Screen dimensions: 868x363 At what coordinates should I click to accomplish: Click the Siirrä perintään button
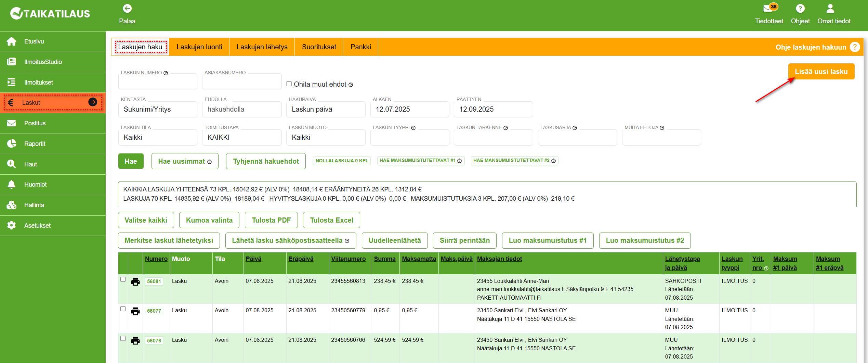coord(464,240)
